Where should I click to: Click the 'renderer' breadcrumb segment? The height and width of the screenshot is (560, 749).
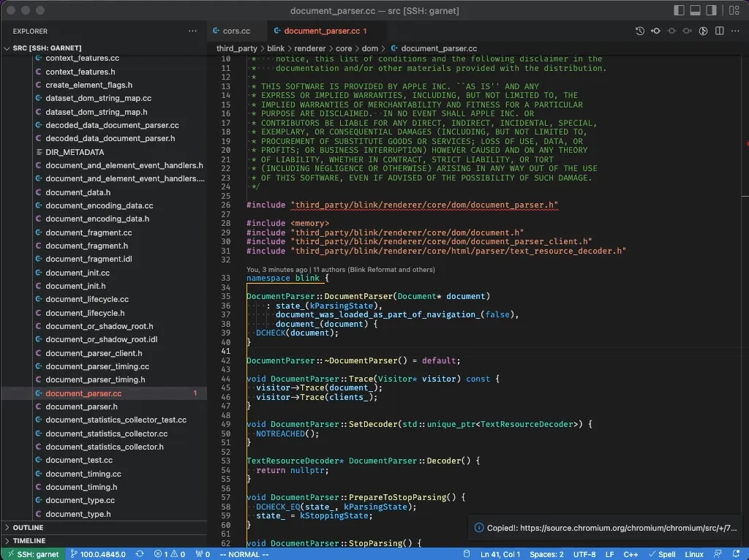tap(309, 48)
